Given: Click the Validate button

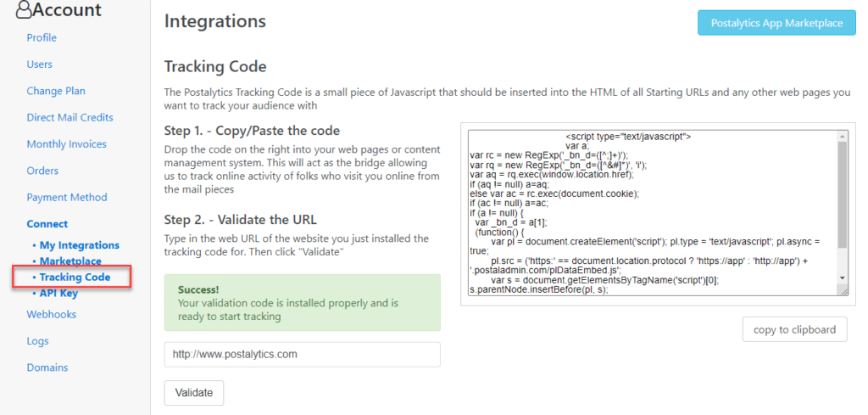Looking at the screenshot, I should [194, 393].
